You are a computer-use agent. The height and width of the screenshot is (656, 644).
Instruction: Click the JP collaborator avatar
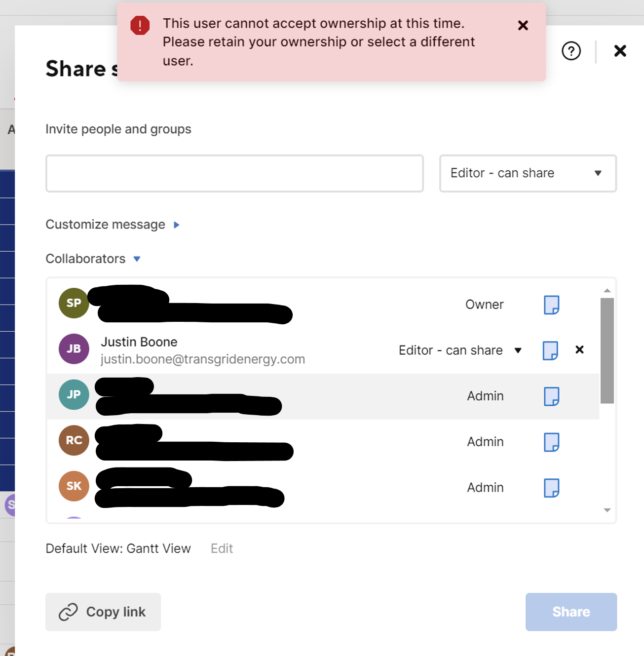coord(74,394)
